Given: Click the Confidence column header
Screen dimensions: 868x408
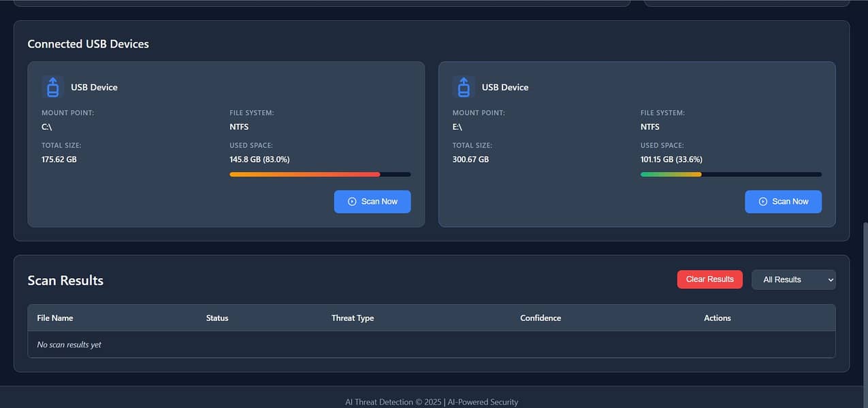Looking at the screenshot, I should [541, 318].
